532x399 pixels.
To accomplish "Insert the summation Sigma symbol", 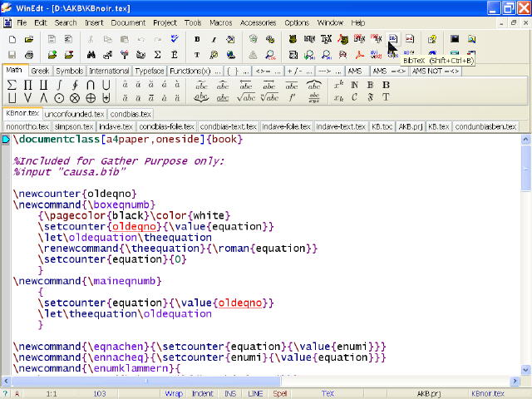I will pyautogui.click(x=12, y=85).
